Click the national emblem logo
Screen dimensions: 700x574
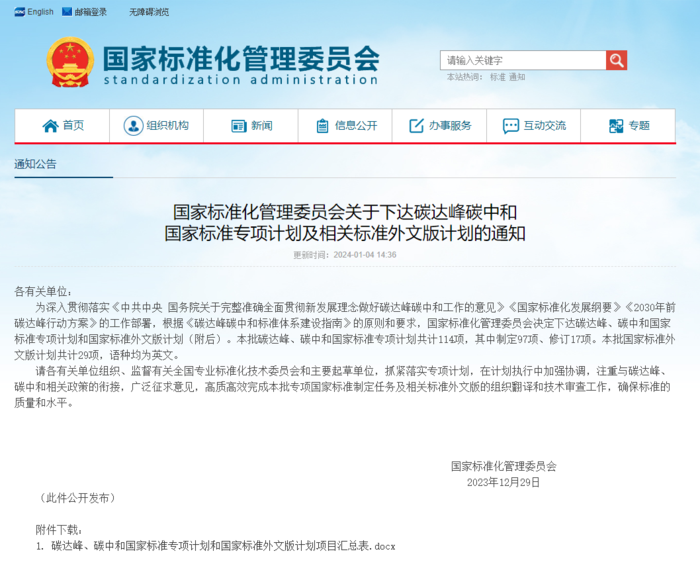click(70, 62)
